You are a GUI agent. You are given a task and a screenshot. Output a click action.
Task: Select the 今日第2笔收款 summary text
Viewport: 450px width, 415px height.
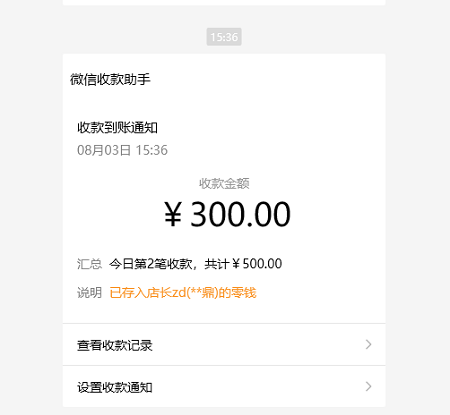click(151, 264)
